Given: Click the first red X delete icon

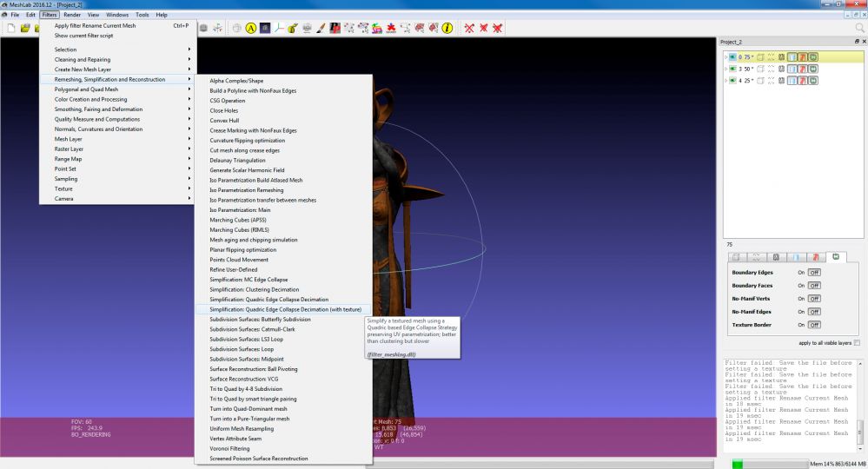Looking at the screenshot, I should [x=469, y=28].
